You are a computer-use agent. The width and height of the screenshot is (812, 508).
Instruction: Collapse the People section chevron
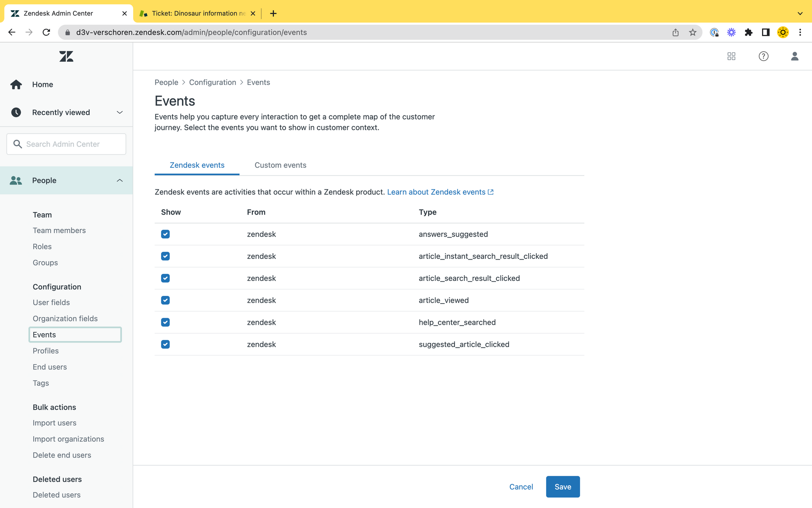tap(119, 180)
